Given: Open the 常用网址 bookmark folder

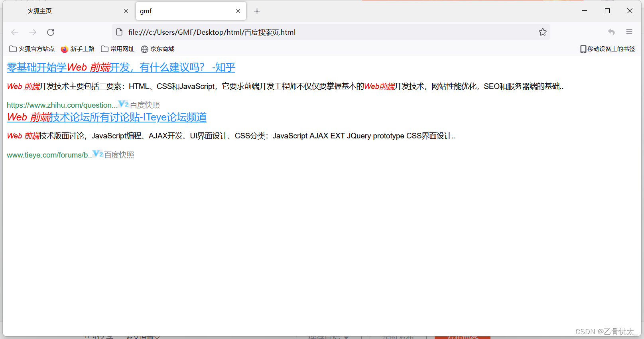Looking at the screenshot, I should (x=118, y=49).
